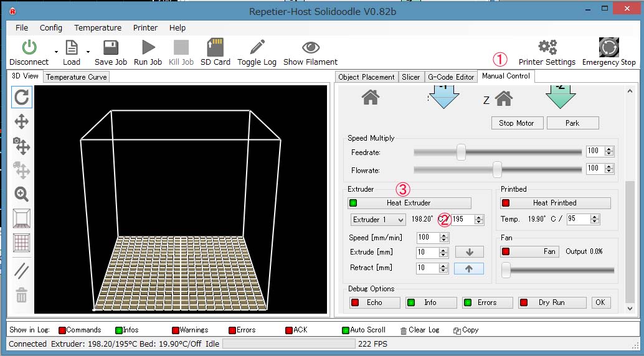Click the retract up arrow button
Image resolution: width=644 pixels, height=356 pixels.
[x=468, y=268]
